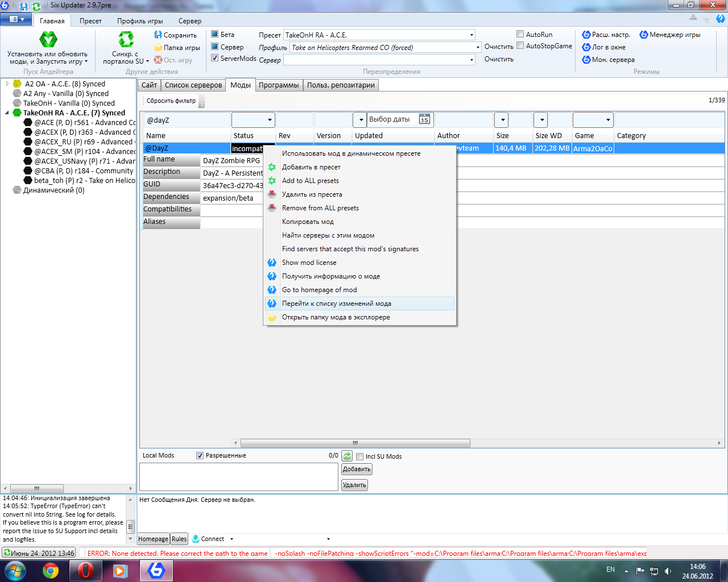This screenshot has width=728, height=582.
Task: Open the Пресет dropdown
Action: 471,35
